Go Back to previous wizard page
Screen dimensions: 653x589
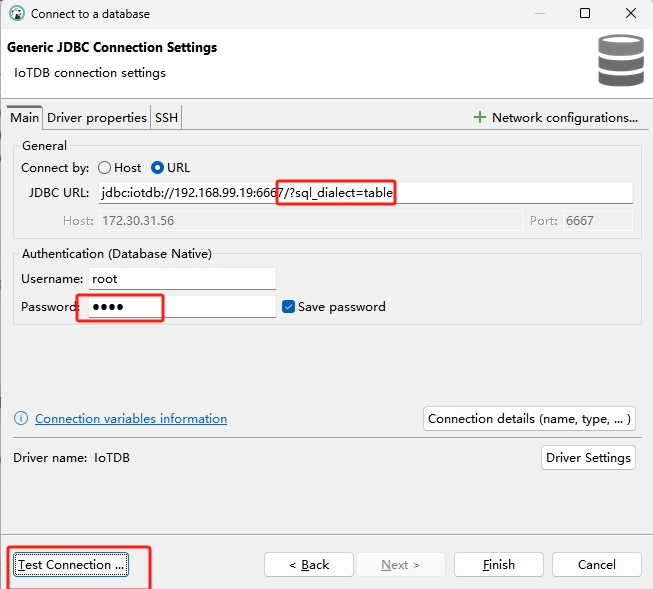pyautogui.click(x=309, y=565)
